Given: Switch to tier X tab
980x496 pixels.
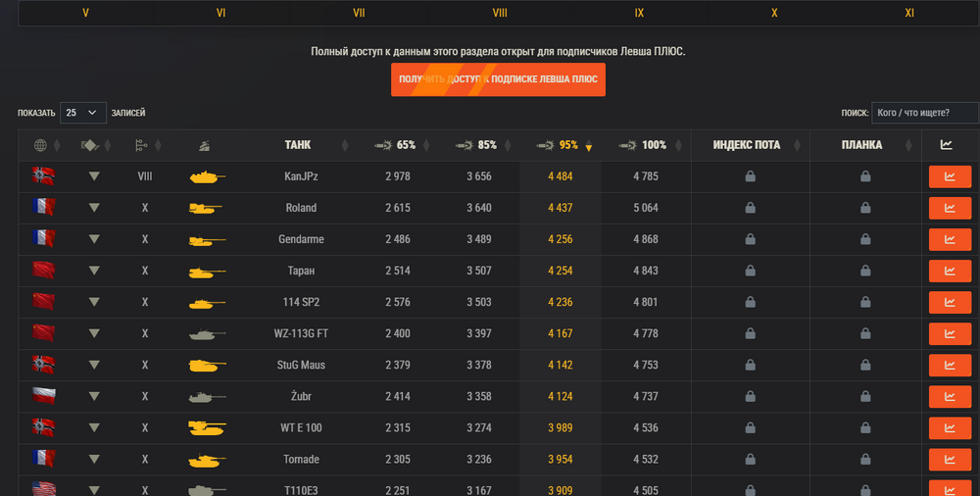Looking at the screenshot, I should (774, 13).
